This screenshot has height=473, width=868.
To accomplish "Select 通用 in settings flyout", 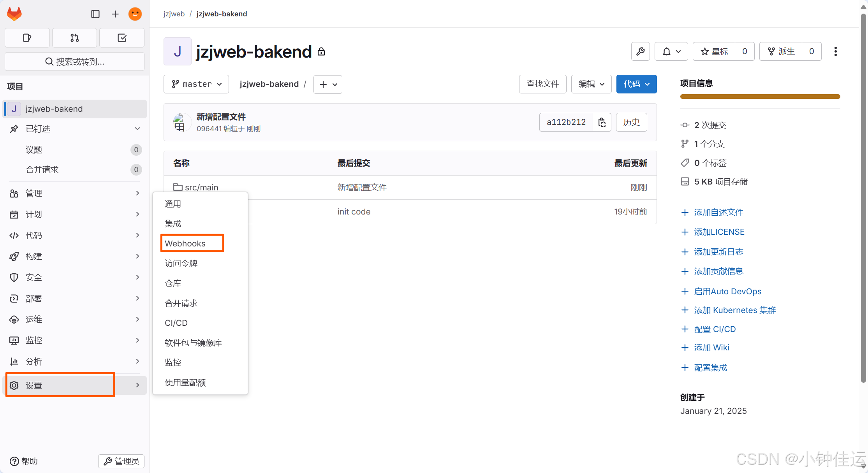I will (200, 204).
